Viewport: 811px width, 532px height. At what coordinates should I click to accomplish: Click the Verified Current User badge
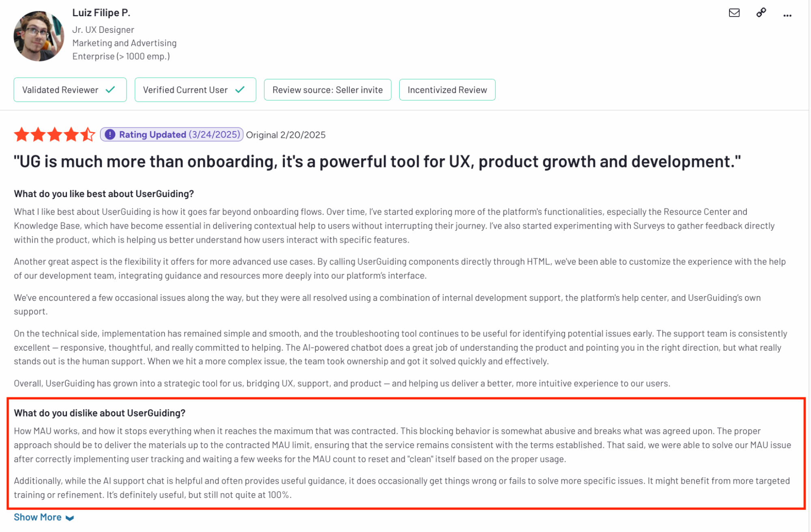click(x=195, y=90)
